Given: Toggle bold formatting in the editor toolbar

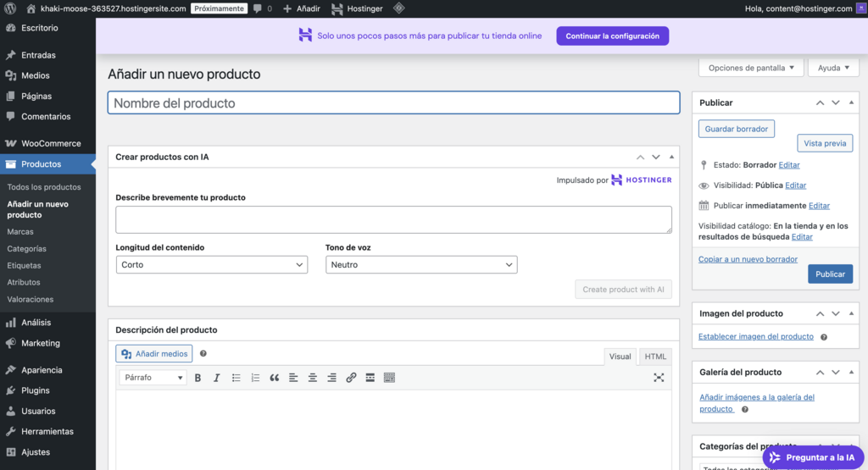Looking at the screenshot, I should click(198, 378).
